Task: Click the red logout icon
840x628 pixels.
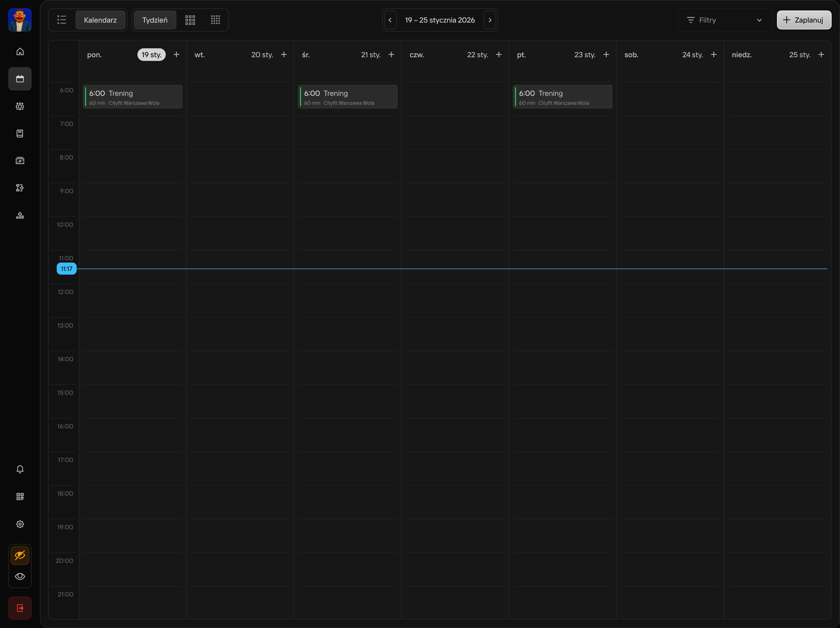Action: tap(20, 608)
